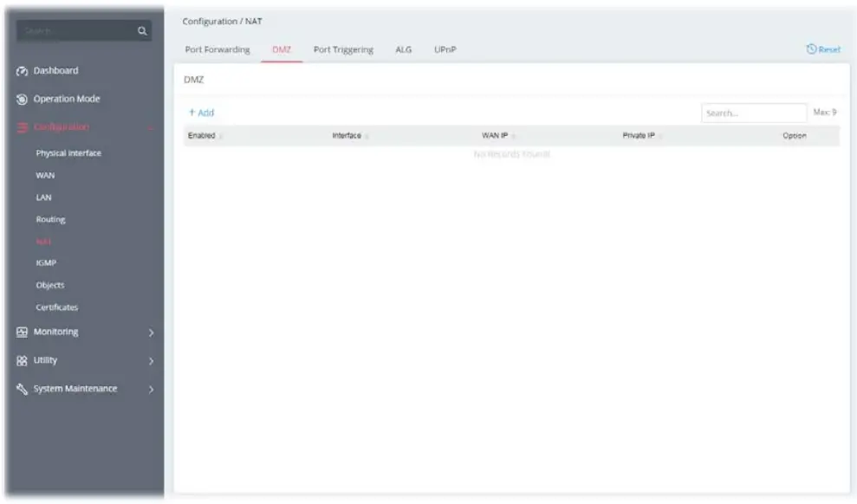
Task: Open the Objects submenu item
Action: (x=50, y=285)
